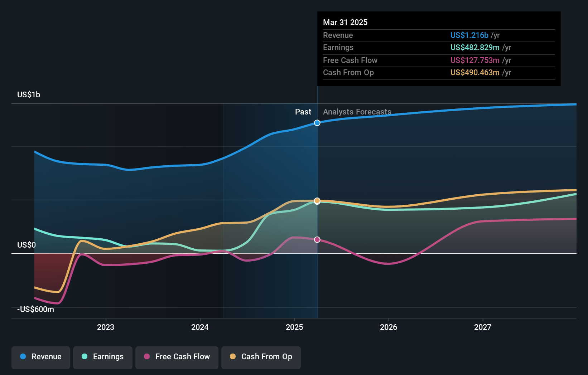Screen dimensions: 588x375
Task: Click the US$1.216b revenue value
Action: (469, 35)
